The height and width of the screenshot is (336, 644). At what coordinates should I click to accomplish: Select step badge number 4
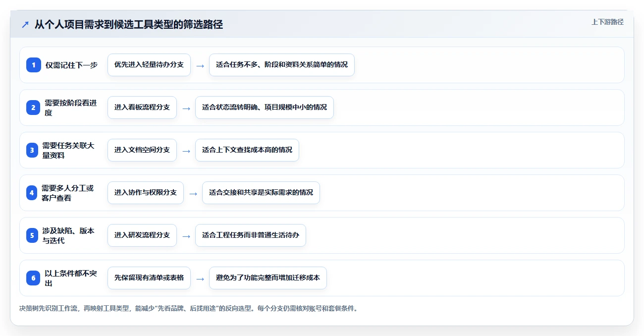pyautogui.click(x=32, y=193)
